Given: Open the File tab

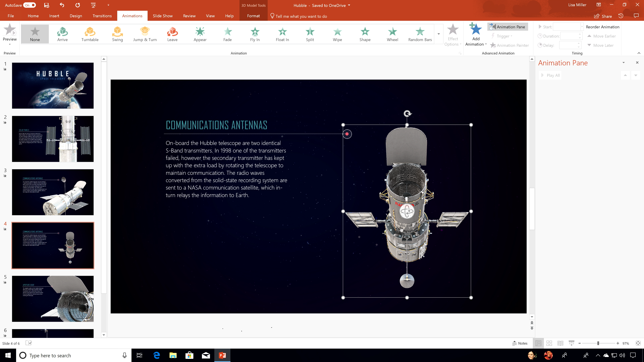Looking at the screenshot, I should point(11,16).
